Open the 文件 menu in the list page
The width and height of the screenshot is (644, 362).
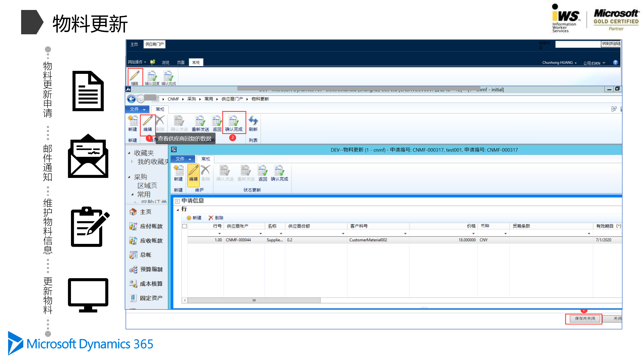137,109
